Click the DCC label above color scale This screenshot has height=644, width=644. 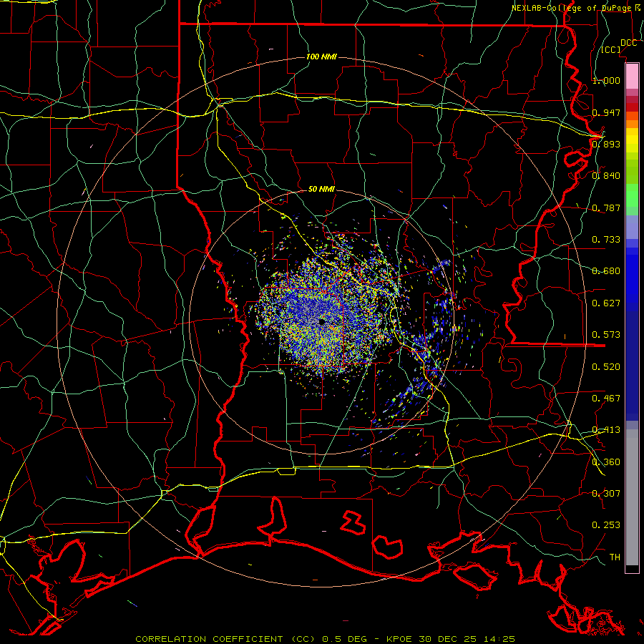(628, 43)
